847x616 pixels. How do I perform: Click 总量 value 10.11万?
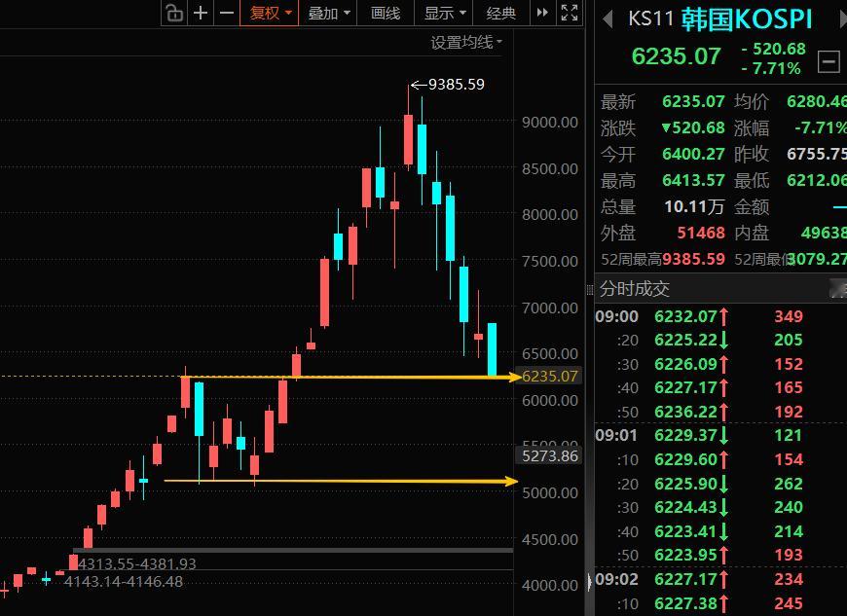[695, 206]
